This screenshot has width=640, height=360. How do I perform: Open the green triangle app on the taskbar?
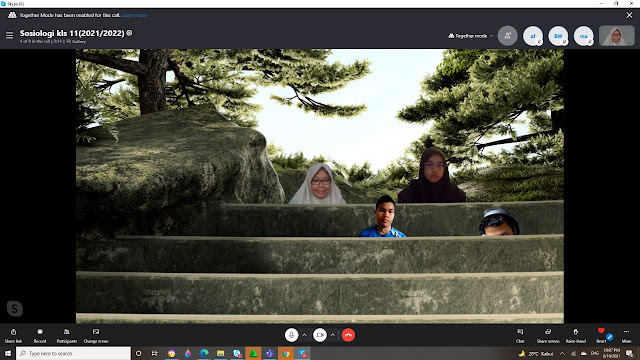(253, 353)
